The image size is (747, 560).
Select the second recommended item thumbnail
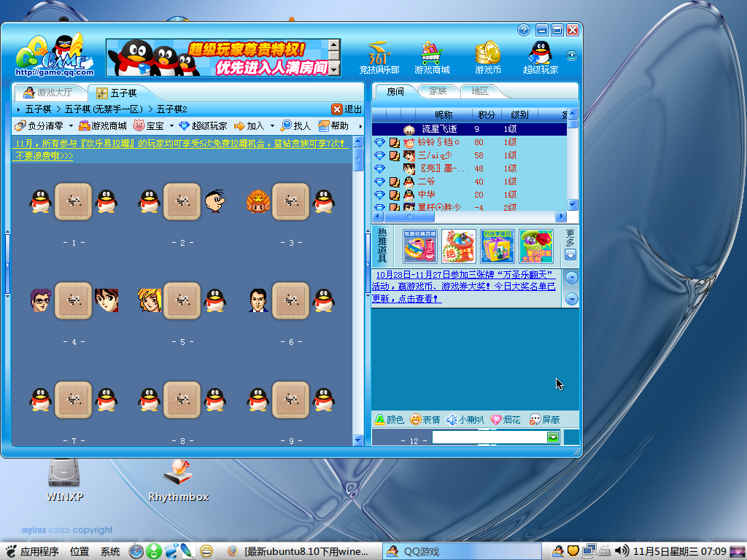(458, 246)
